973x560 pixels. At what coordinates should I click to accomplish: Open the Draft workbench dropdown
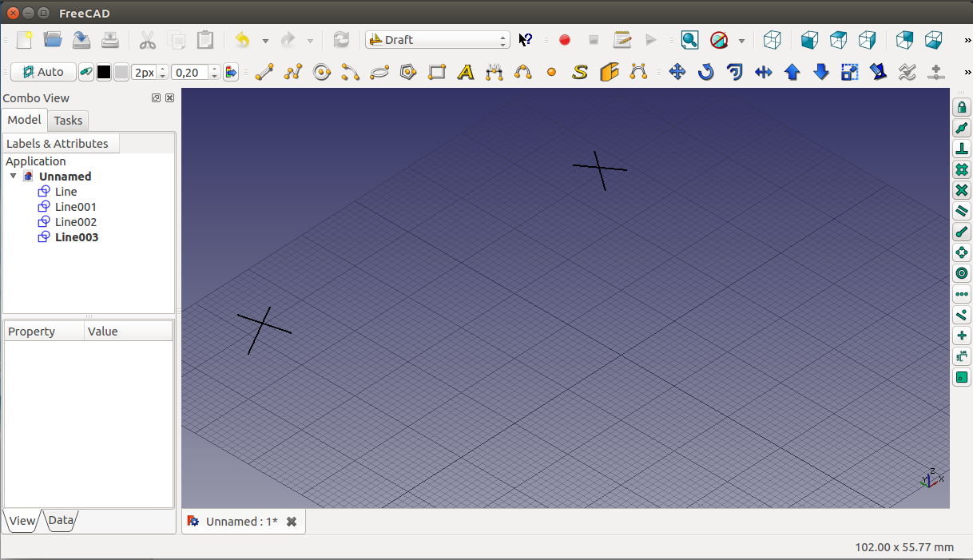click(x=437, y=40)
